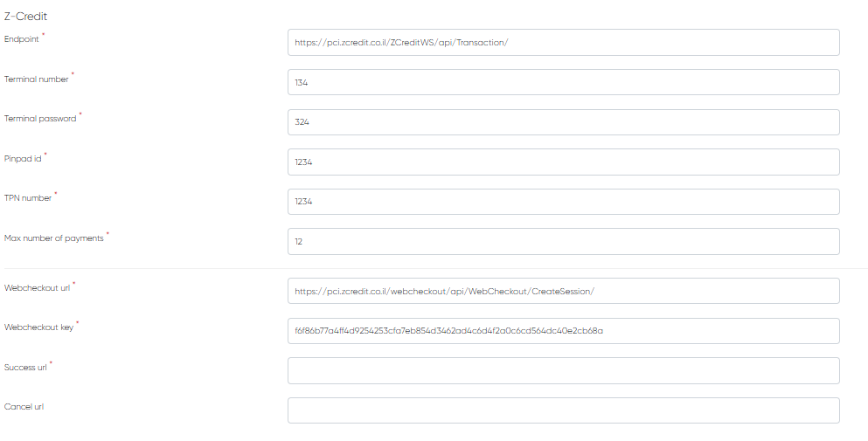Focus the TPN number input box
The width and height of the screenshot is (868, 441).
tap(563, 202)
